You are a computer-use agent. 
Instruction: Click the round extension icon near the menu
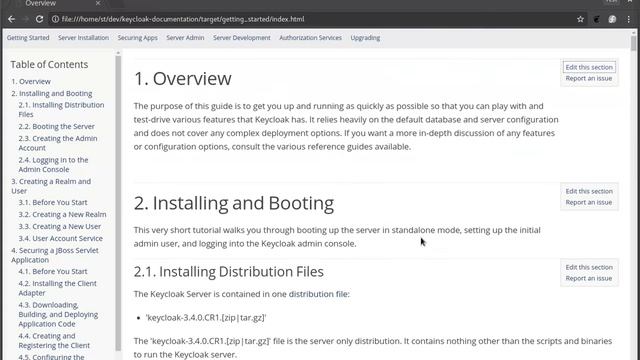(x=612, y=19)
